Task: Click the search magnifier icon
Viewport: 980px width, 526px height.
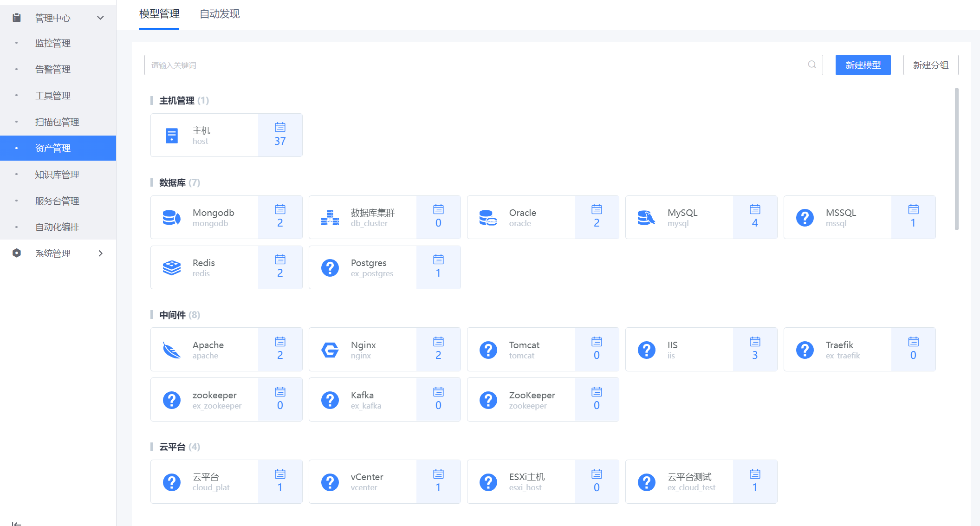Action: click(x=811, y=65)
